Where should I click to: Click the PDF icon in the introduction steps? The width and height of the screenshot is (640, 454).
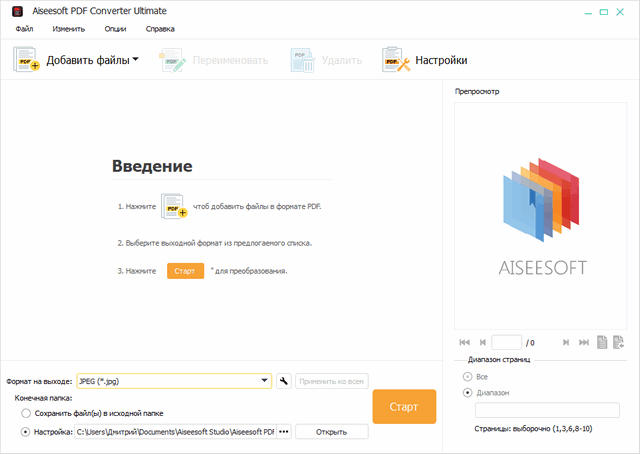(x=175, y=207)
